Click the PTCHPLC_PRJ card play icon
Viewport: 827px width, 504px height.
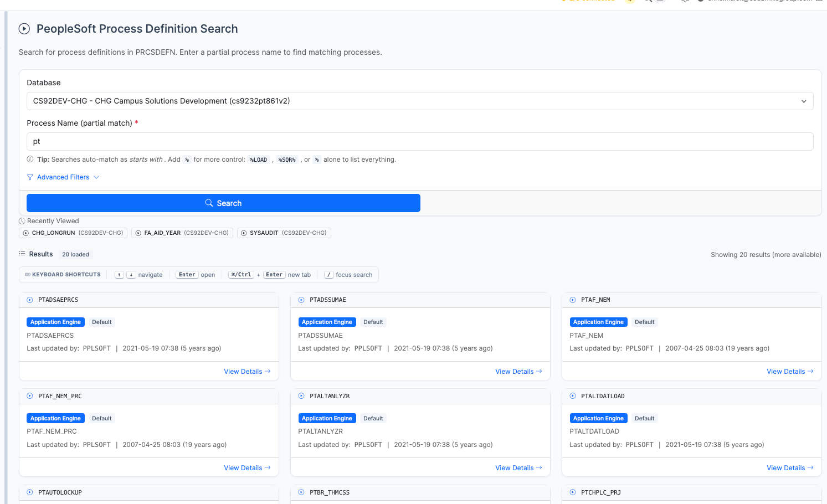tap(573, 492)
